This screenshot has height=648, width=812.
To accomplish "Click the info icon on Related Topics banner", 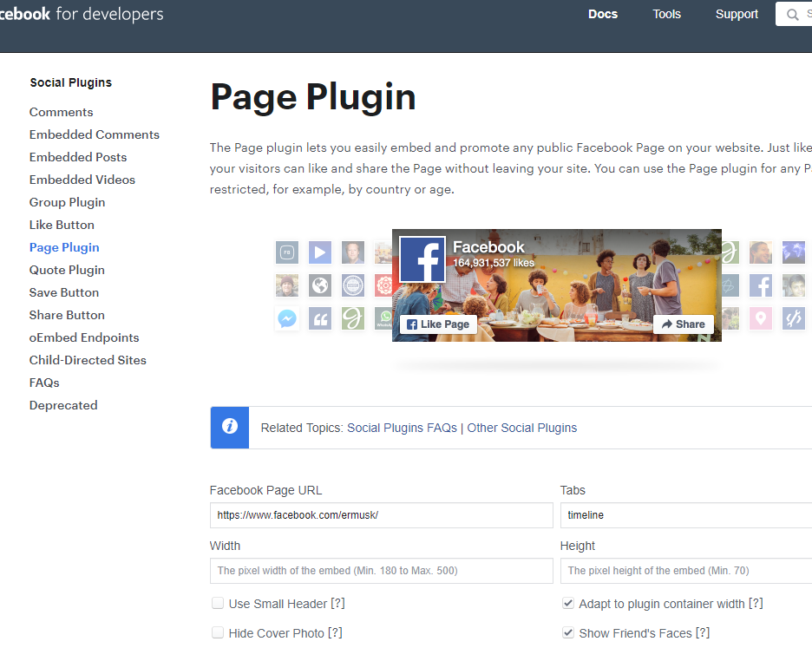I will point(228,427).
